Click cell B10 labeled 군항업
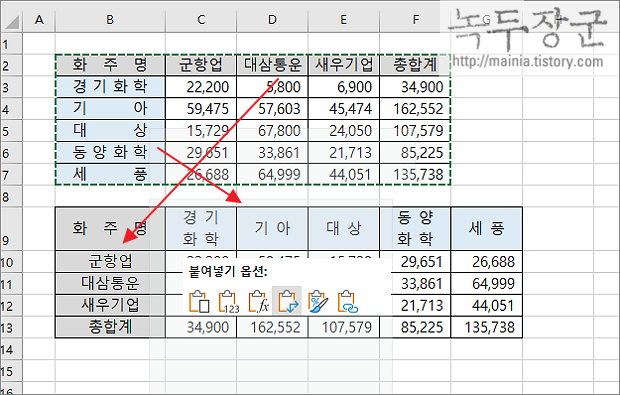 pyautogui.click(x=110, y=261)
